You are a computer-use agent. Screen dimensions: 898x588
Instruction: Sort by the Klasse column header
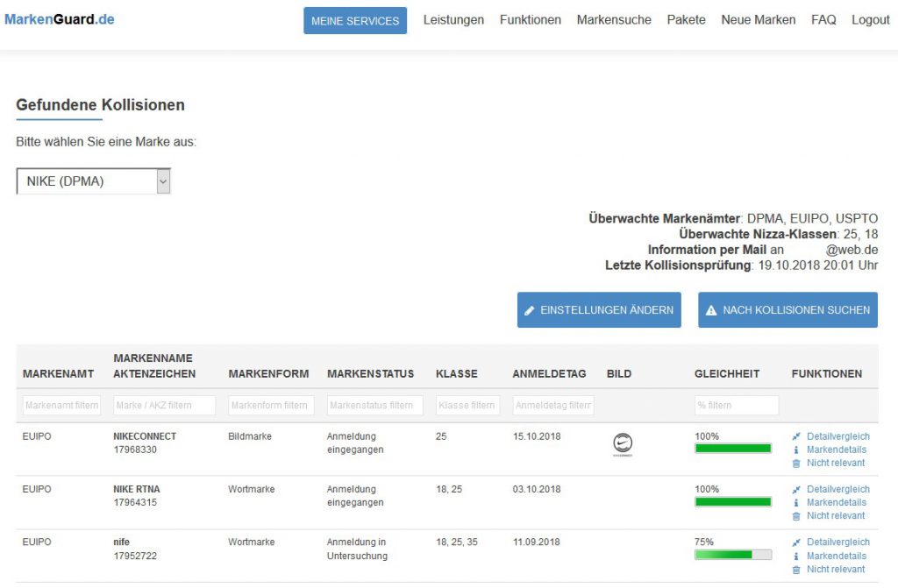pos(456,374)
